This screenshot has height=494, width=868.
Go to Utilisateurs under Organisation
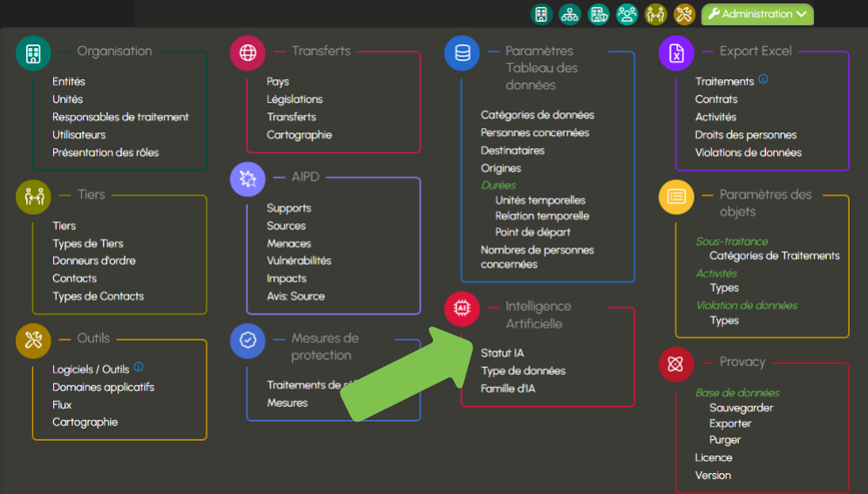(x=78, y=135)
